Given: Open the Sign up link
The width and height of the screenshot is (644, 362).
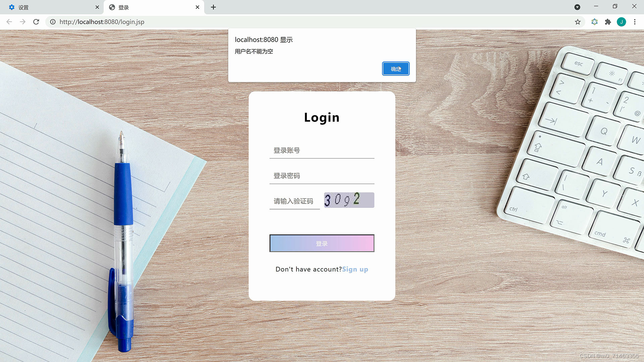Looking at the screenshot, I should (x=355, y=269).
